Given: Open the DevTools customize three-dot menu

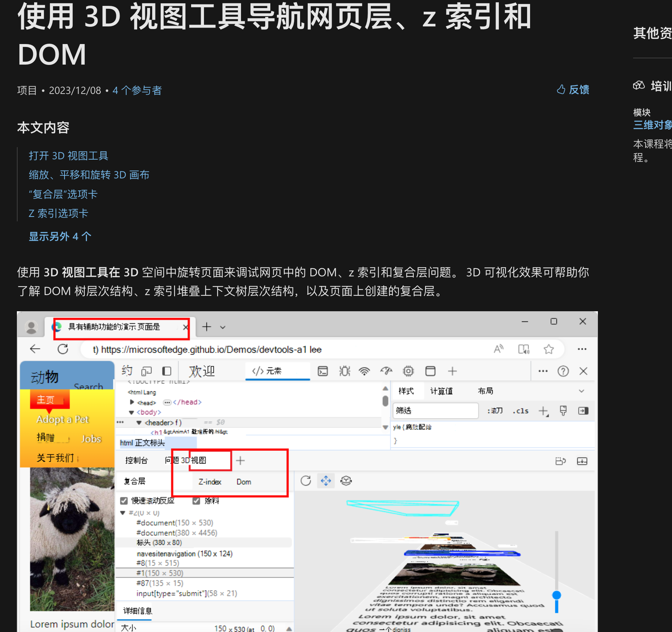Looking at the screenshot, I should tap(543, 371).
